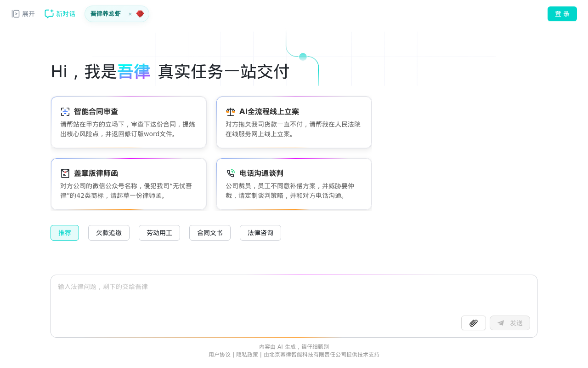Select the 盖章版律师函 card title
This screenshot has width=588, height=368.
96,173
